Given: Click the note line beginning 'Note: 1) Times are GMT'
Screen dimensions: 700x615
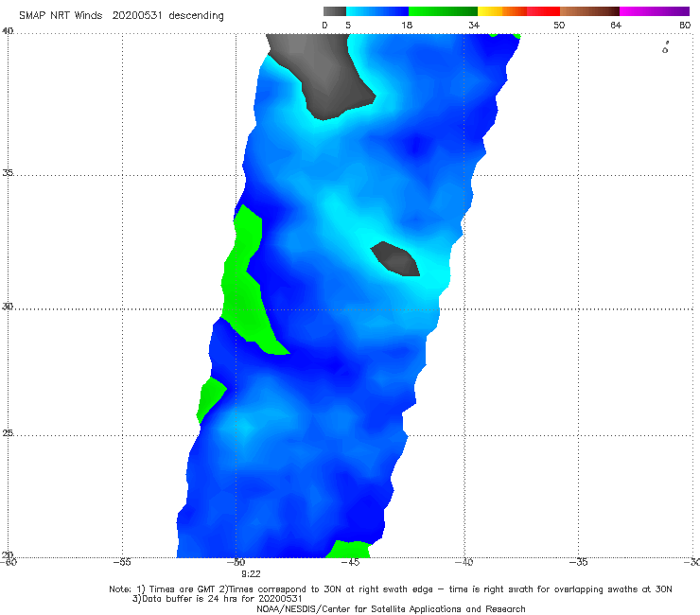Looking at the screenshot, I should (x=390, y=589).
